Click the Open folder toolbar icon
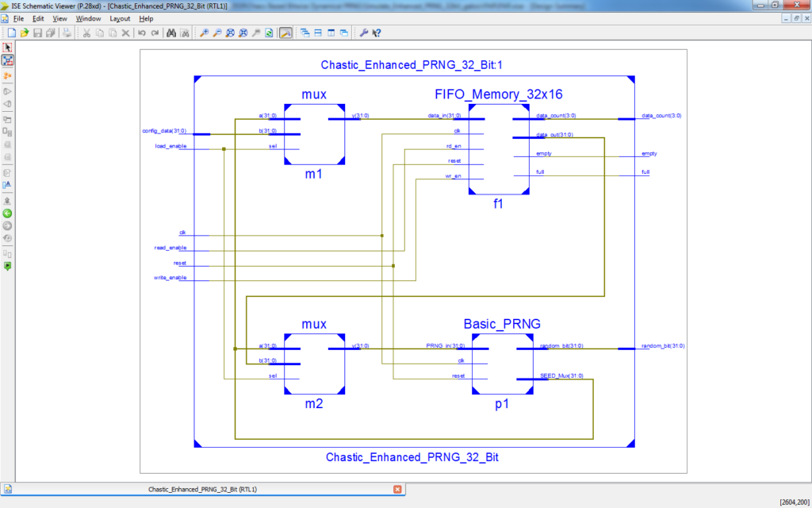 25,33
